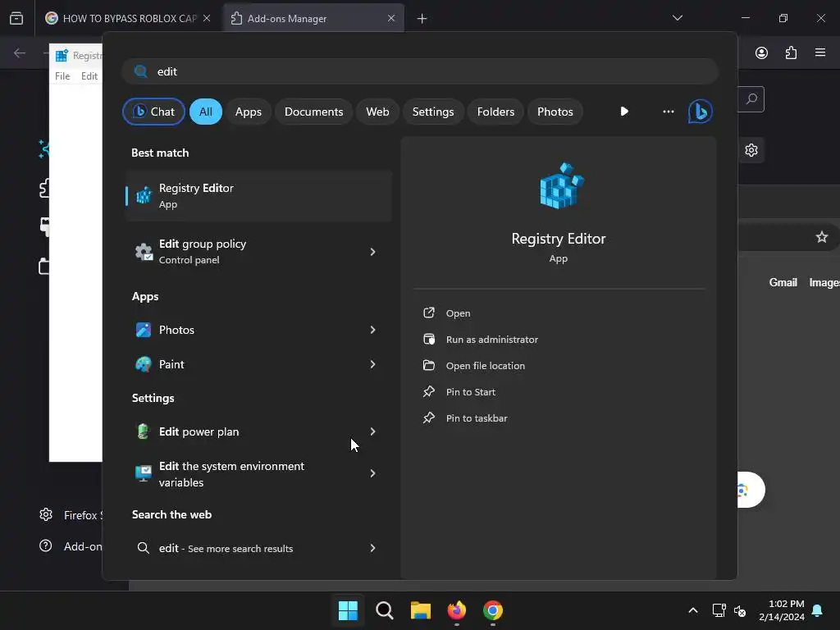Expand web search result chevron
This screenshot has height=630, width=840.
(373, 548)
